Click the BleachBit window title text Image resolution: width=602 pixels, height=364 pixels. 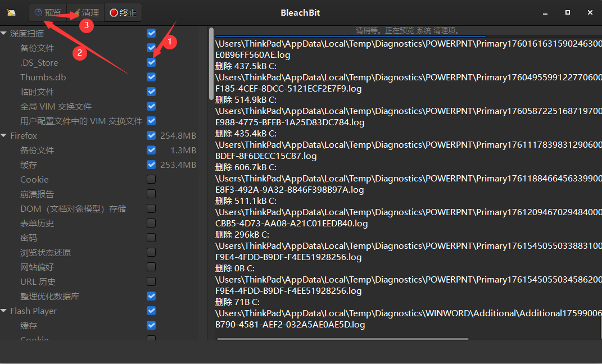tap(300, 13)
